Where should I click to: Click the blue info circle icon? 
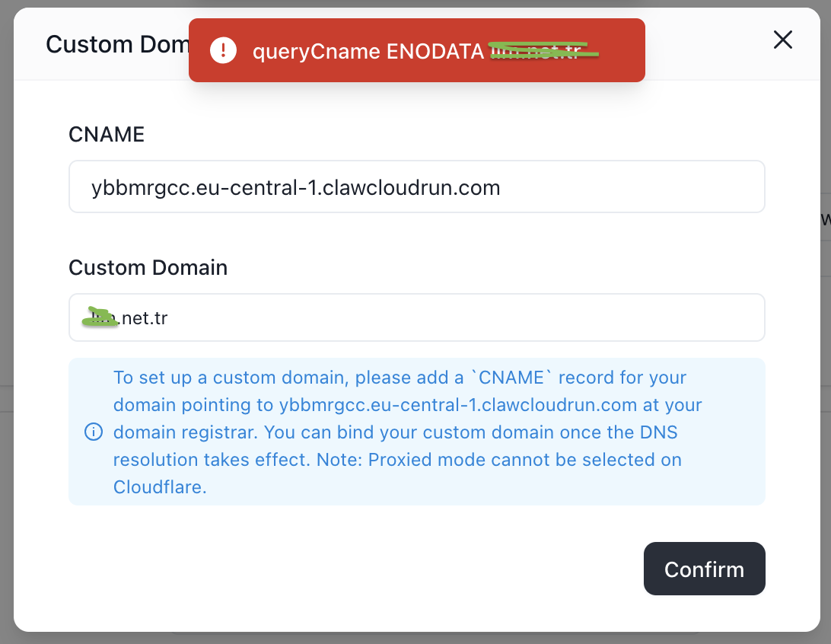point(93,432)
